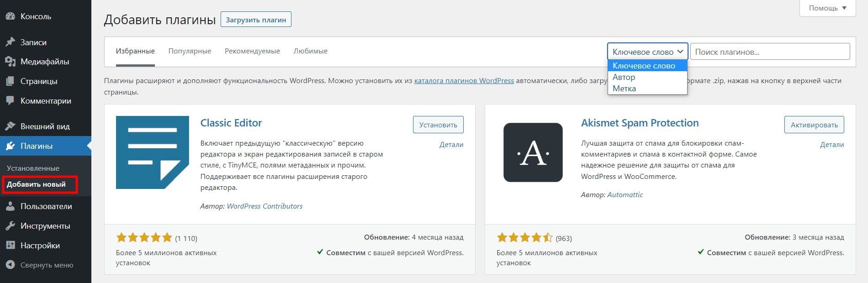Select Плагины in the sidebar
Image resolution: width=868 pixels, height=283 pixels.
coord(46,146)
